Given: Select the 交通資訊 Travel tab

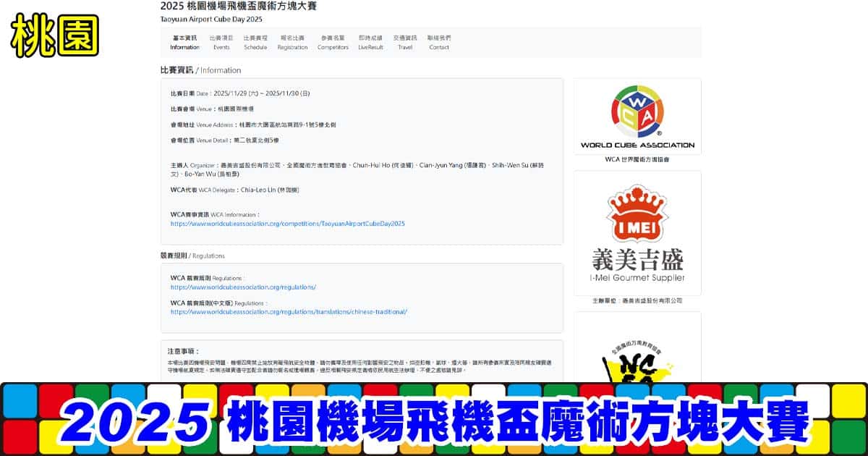Looking at the screenshot, I should coord(405,42).
